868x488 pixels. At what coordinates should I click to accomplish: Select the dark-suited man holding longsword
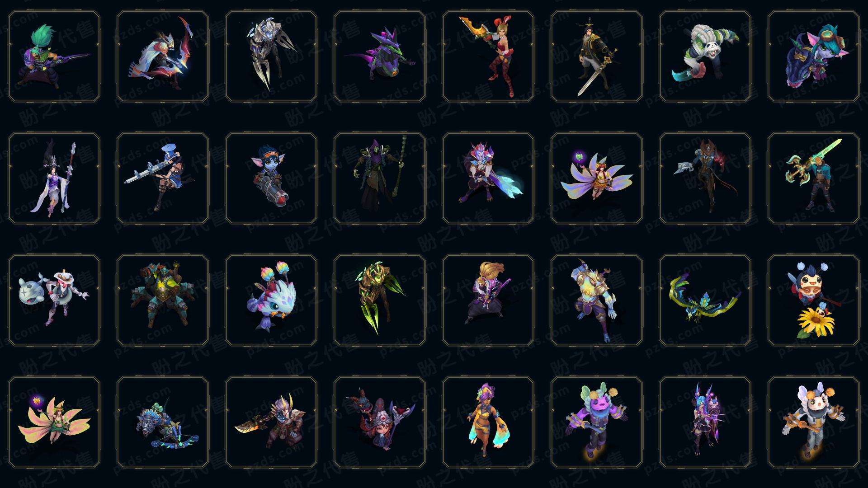[597, 56]
